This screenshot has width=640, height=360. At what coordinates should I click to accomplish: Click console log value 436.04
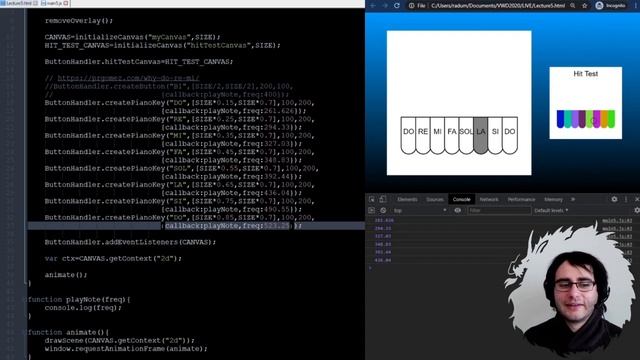[383, 260]
